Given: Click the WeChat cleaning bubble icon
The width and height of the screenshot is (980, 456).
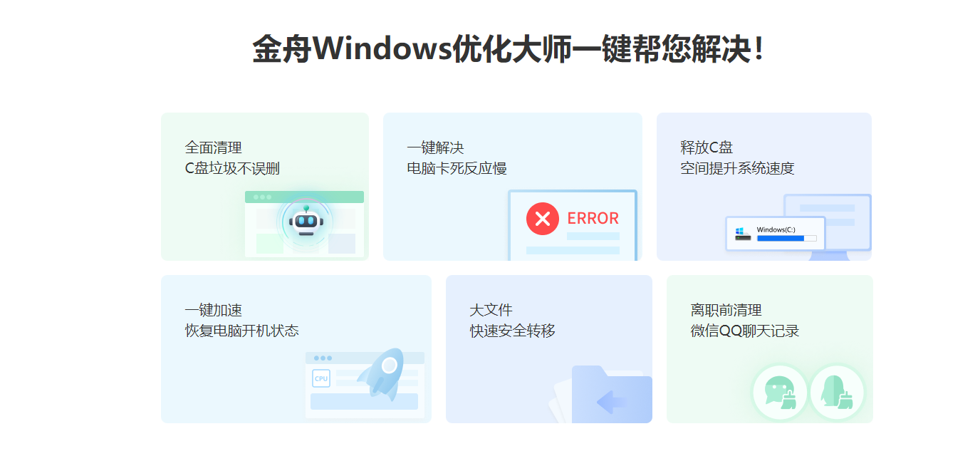Looking at the screenshot, I should pyautogui.click(x=780, y=393).
